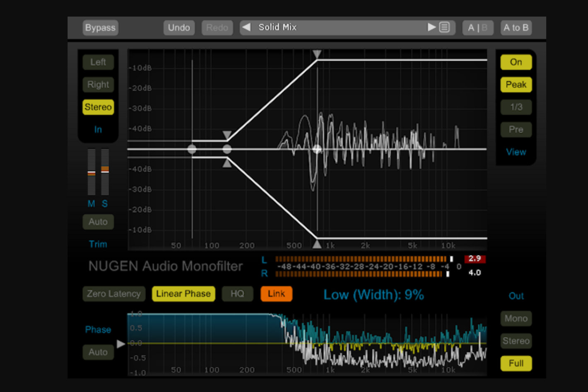Toggle the Bypass button

point(100,28)
